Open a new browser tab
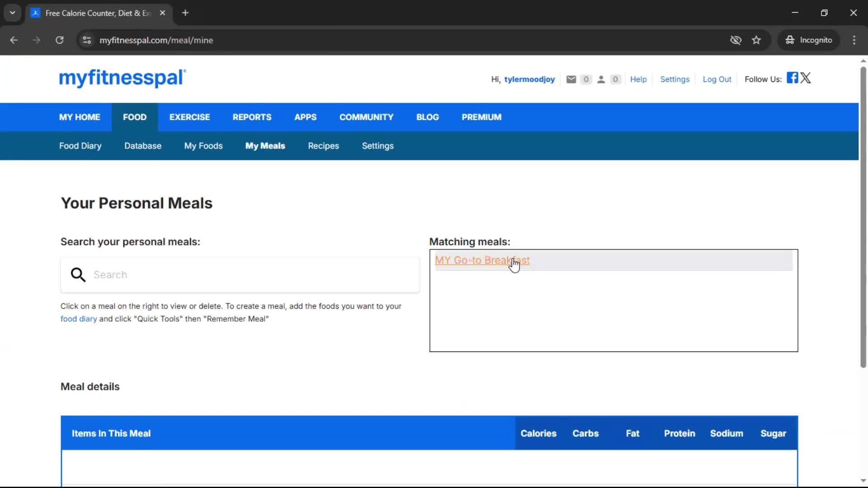 185,13
